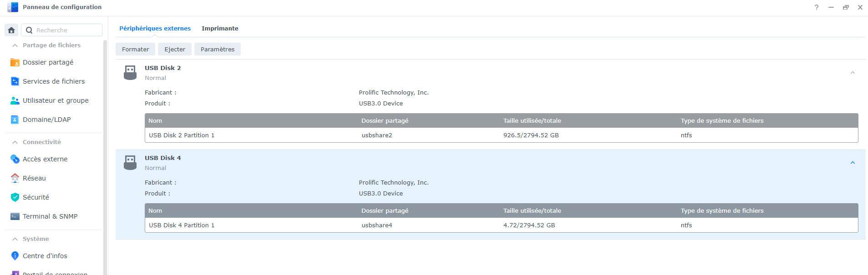This screenshot has width=868, height=275.
Task: Collapse Partage de fichiers section
Action: point(15,45)
